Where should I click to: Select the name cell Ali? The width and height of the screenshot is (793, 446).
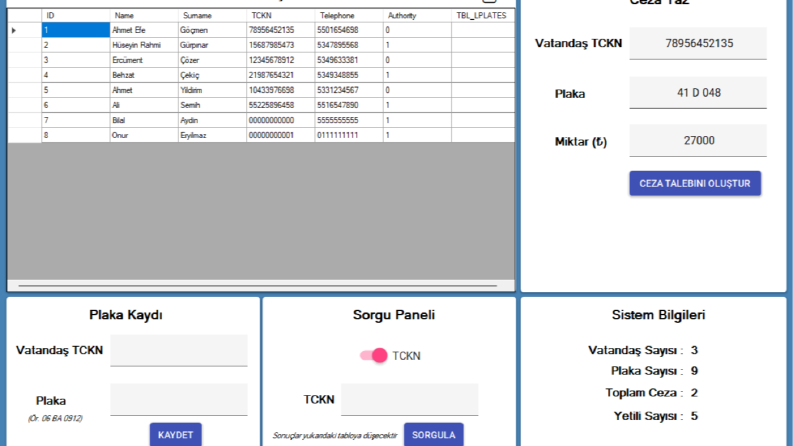[144, 105]
